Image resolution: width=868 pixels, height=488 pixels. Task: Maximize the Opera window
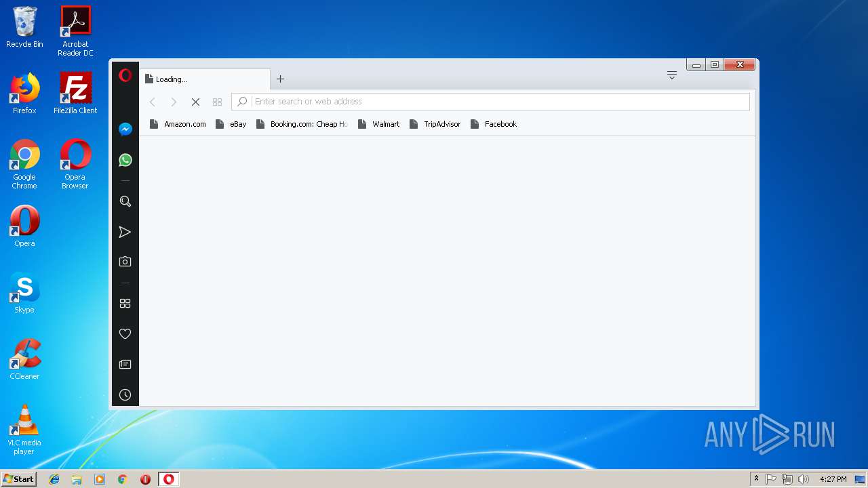tap(715, 65)
